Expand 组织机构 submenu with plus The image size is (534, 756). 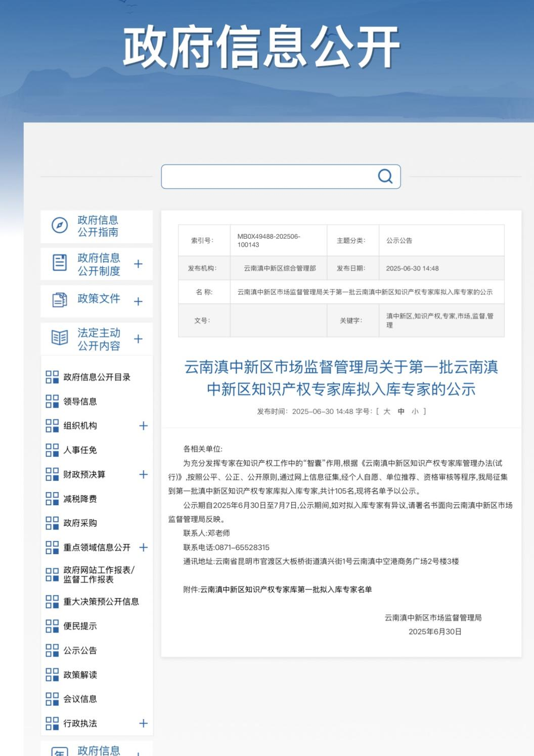144,426
